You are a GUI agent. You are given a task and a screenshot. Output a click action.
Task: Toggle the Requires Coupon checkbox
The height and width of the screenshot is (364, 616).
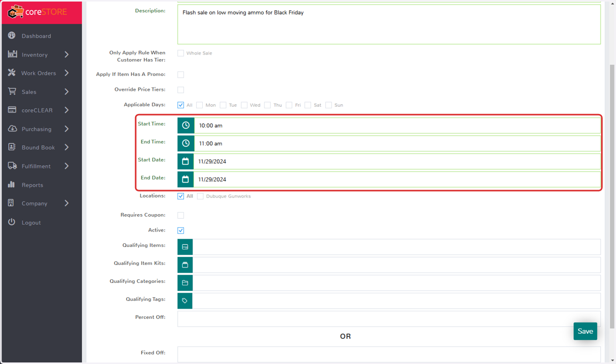pos(181,216)
